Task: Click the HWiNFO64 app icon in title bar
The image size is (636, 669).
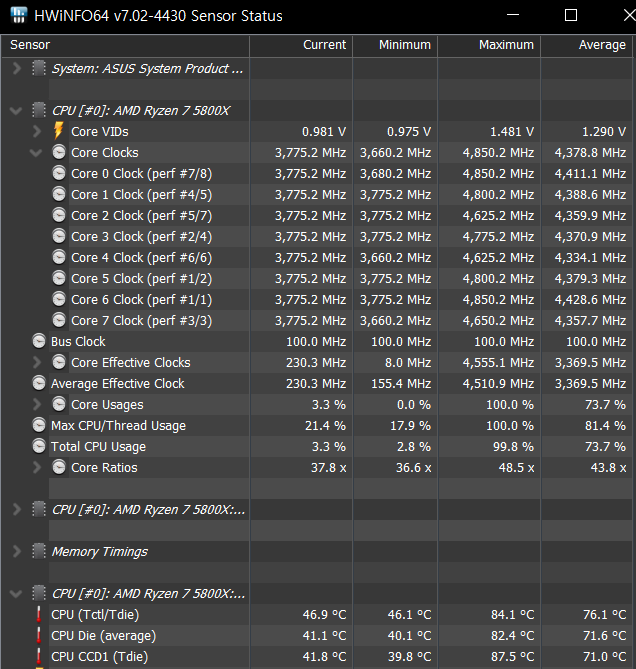Action: pos(19,15)
